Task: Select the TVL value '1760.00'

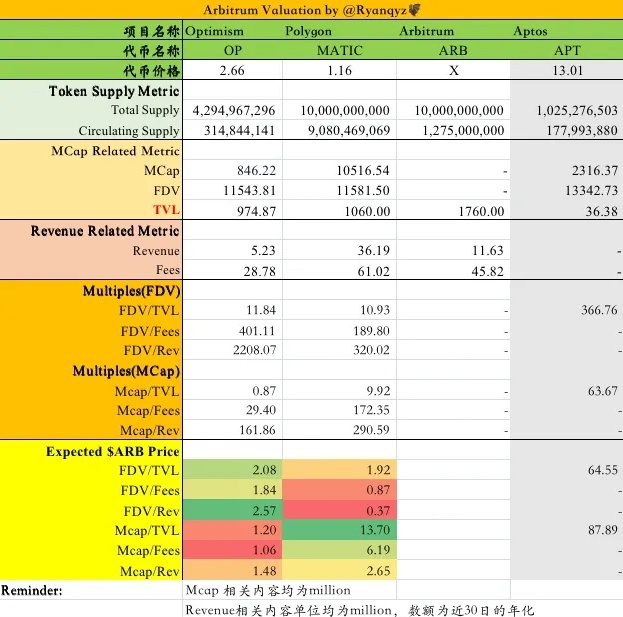Action: [x=481, y=211]
